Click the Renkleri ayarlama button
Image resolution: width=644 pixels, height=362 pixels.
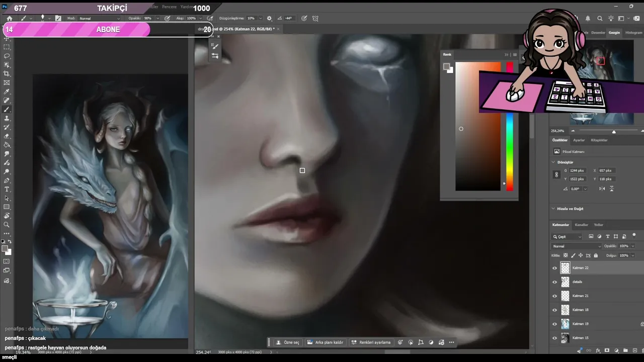coord(371,342)
